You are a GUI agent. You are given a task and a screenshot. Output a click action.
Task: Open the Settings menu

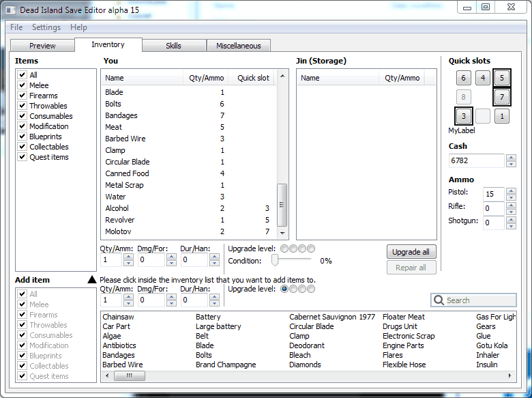tap(46, 27)
